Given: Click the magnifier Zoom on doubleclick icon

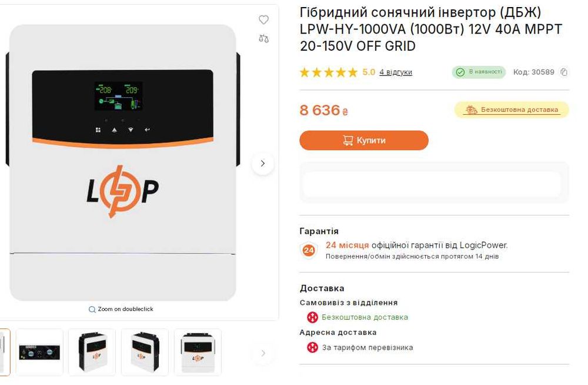Looking at the screenshot, I should click(x=92, y=309).
